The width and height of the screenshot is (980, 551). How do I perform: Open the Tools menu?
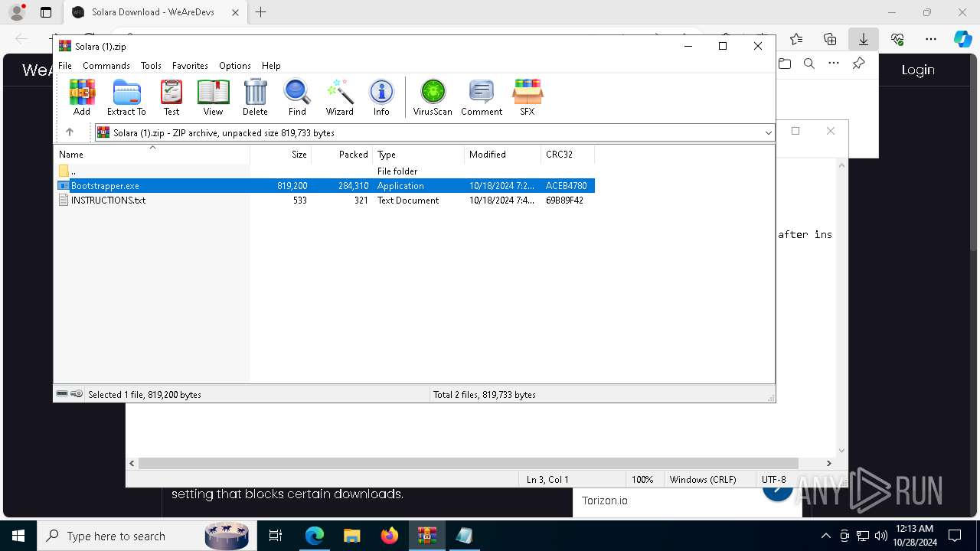151,66
